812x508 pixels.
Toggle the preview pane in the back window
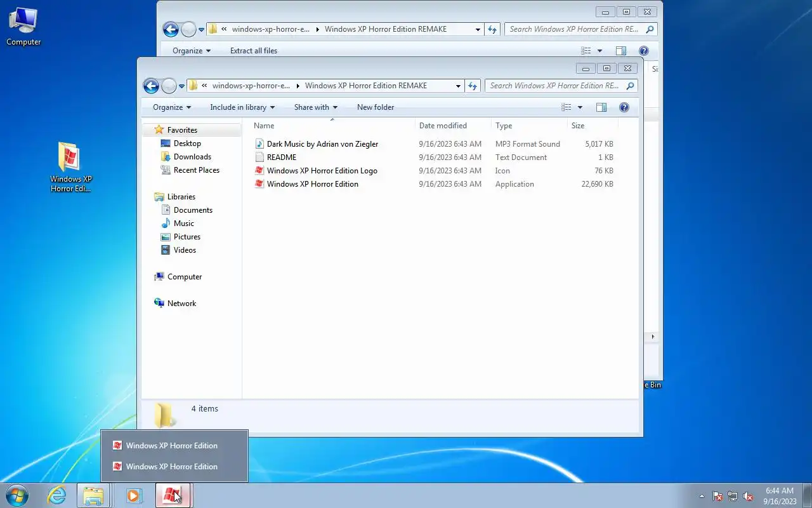pyautogui.click(x=621, y=51)
